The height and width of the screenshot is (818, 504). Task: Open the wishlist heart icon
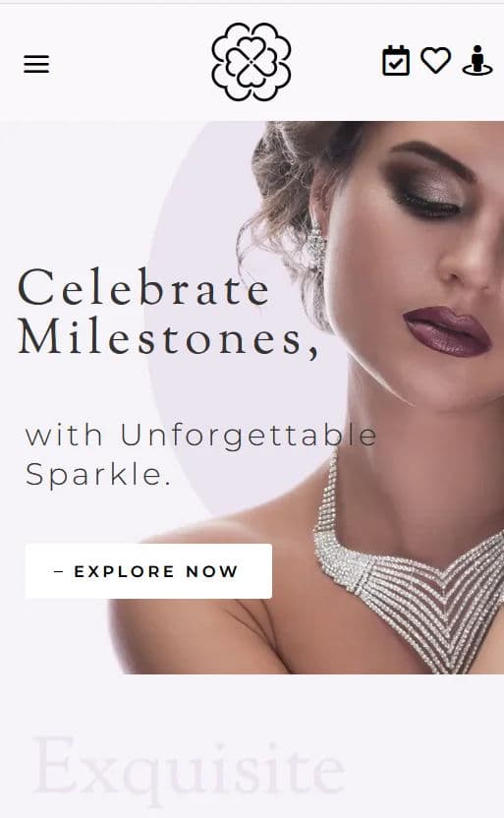pos(436,60)
